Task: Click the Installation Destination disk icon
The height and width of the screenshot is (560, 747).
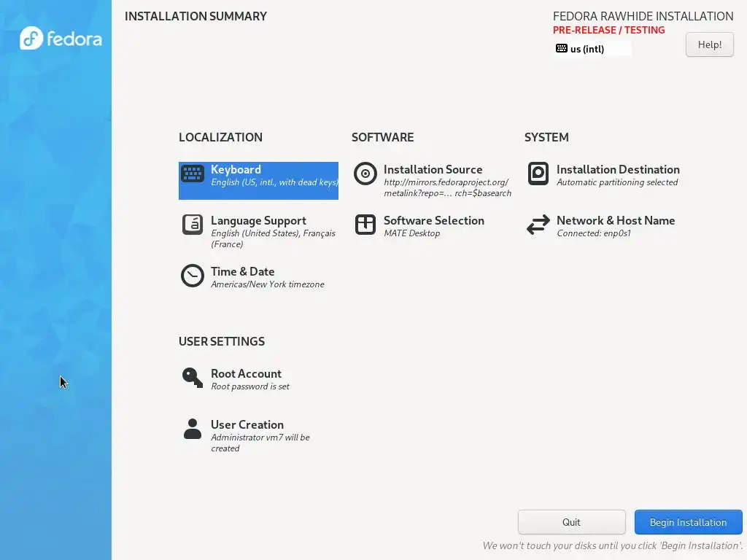Action: [x=538, y=174]
